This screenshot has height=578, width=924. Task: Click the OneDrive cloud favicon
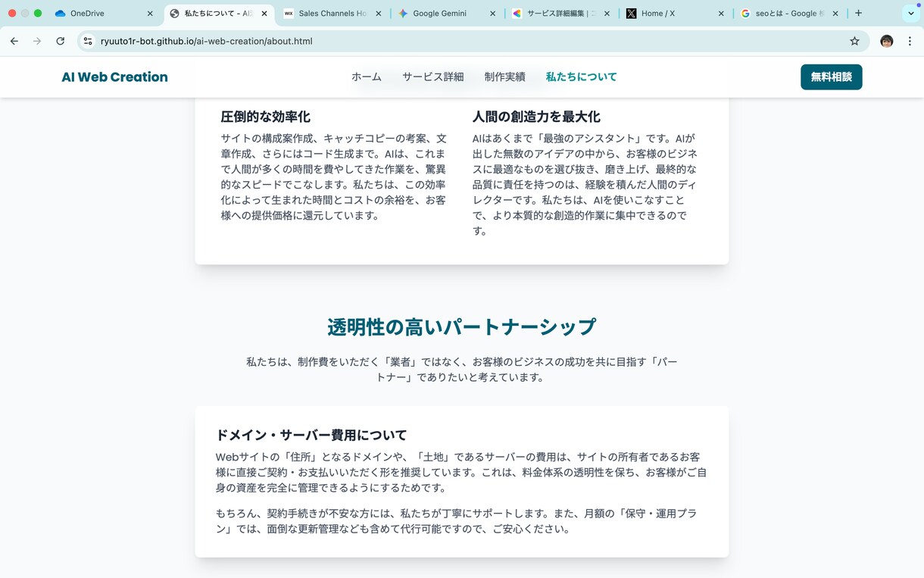[x=61, y=14]
